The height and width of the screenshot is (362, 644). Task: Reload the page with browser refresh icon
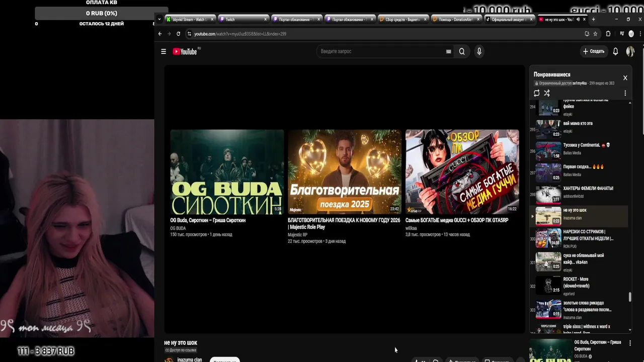tap(178, 34)
